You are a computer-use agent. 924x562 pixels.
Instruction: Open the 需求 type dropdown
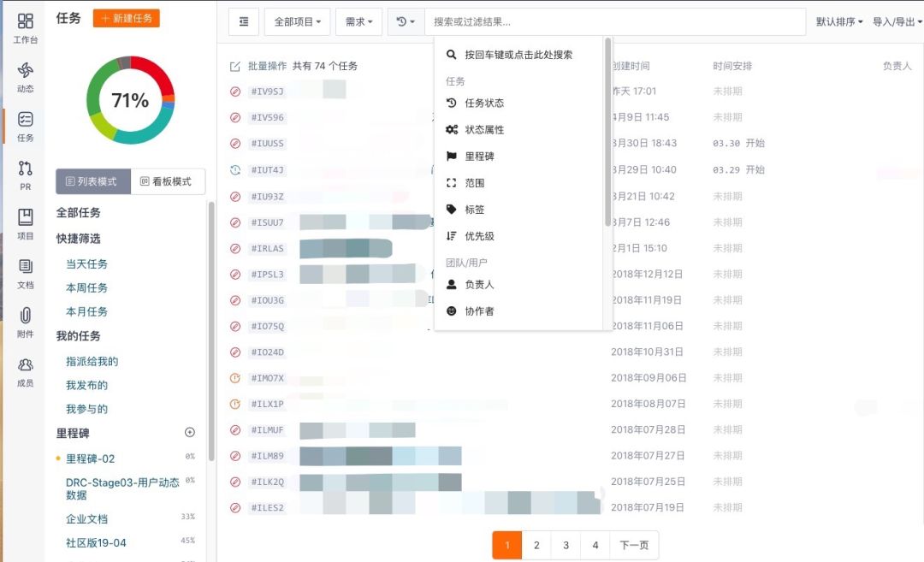coord(358,21)
